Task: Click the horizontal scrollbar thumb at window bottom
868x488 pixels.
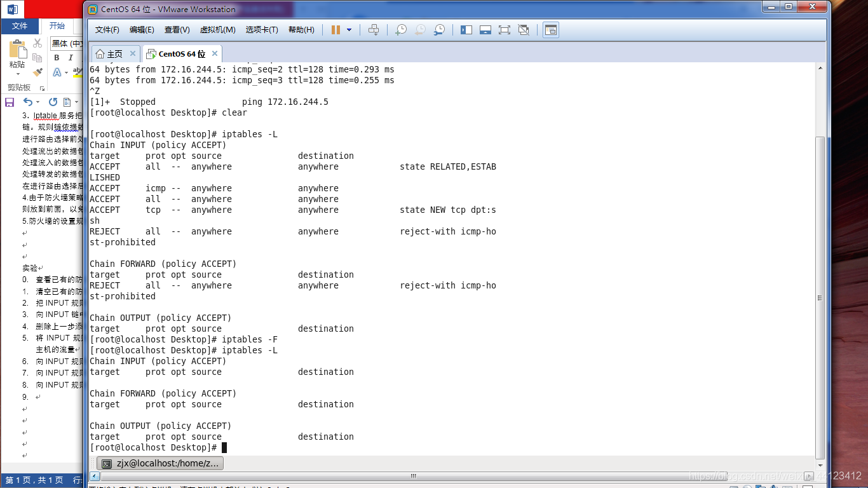Action: coord(413,476)
